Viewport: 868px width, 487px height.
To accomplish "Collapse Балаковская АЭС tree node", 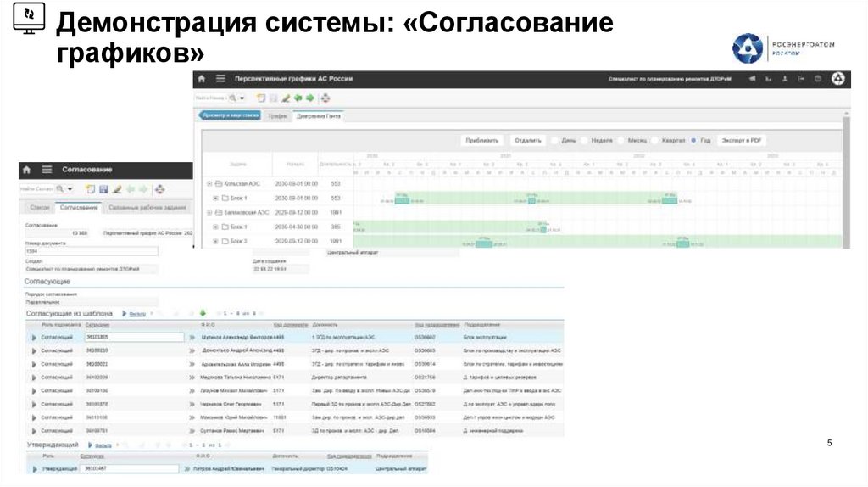I will point(209,212).
